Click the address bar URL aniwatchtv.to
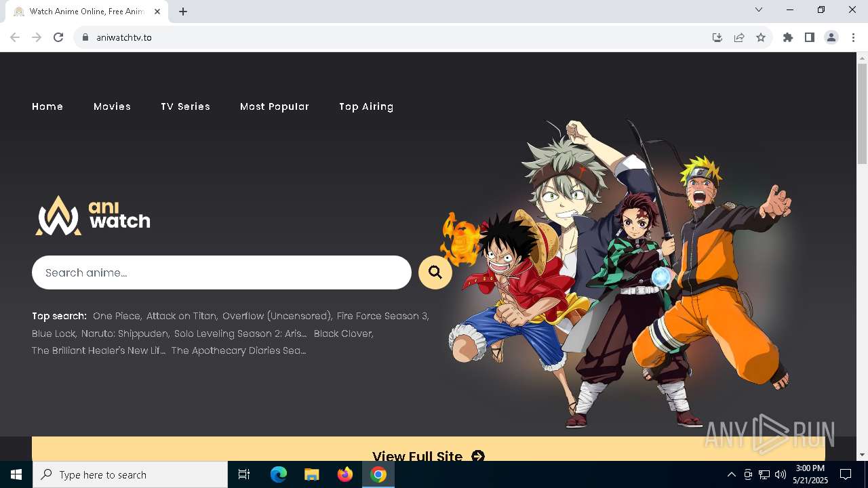 click(x=124, y=37)
